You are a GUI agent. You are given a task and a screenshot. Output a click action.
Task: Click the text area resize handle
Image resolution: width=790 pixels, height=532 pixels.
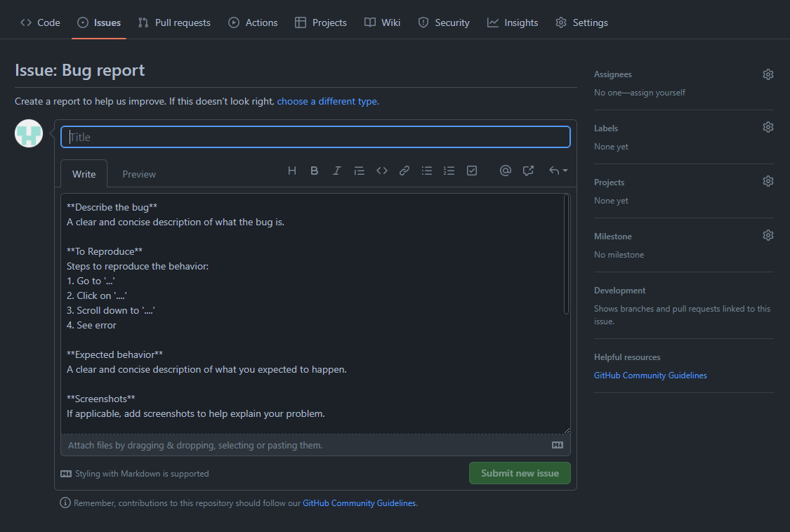coord(567,430)
